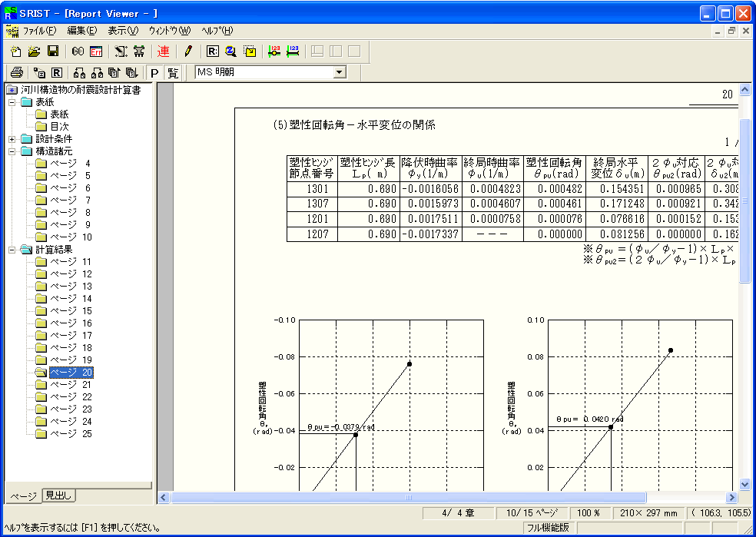
Task: Click the 100 % zoom status cell
Action: pos(590,513)
